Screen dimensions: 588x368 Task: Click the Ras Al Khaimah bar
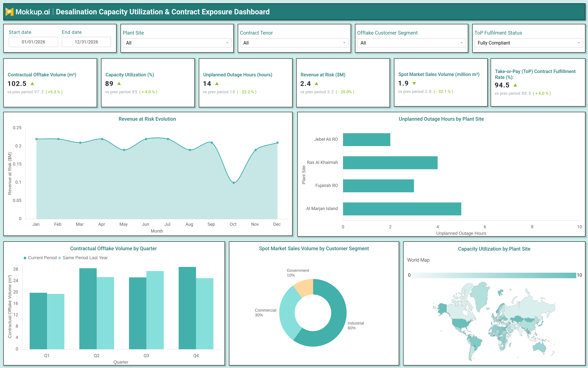tap(390, 163)
